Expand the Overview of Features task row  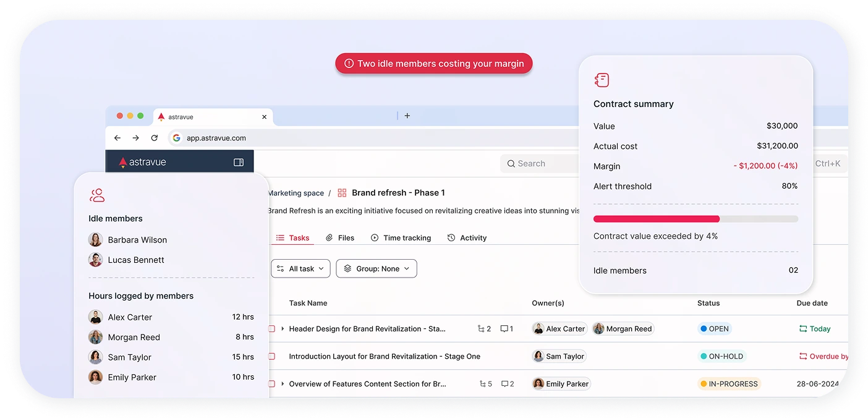(283, 384)
